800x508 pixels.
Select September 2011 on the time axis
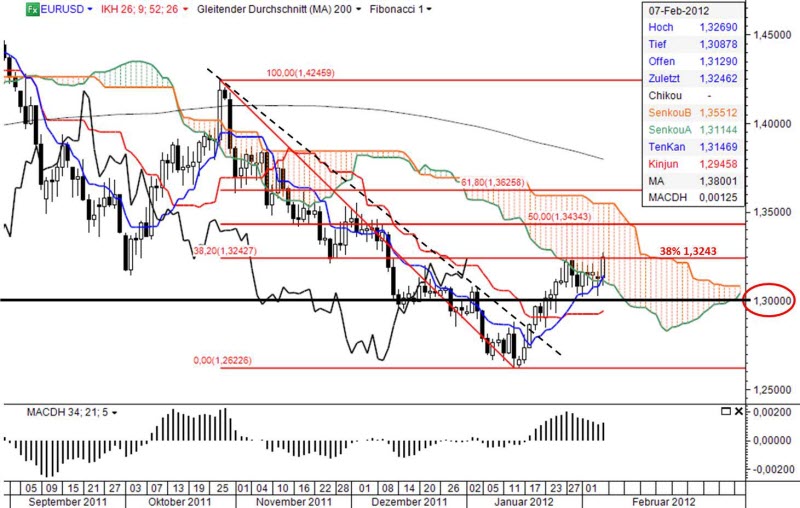tap(68, 501)
